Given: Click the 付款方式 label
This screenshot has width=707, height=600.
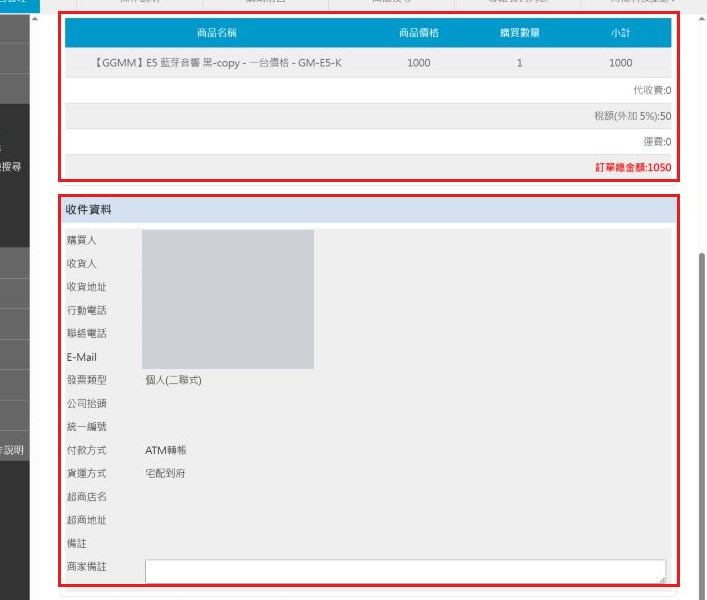Looking at the screenshot, I should point(86,450).
